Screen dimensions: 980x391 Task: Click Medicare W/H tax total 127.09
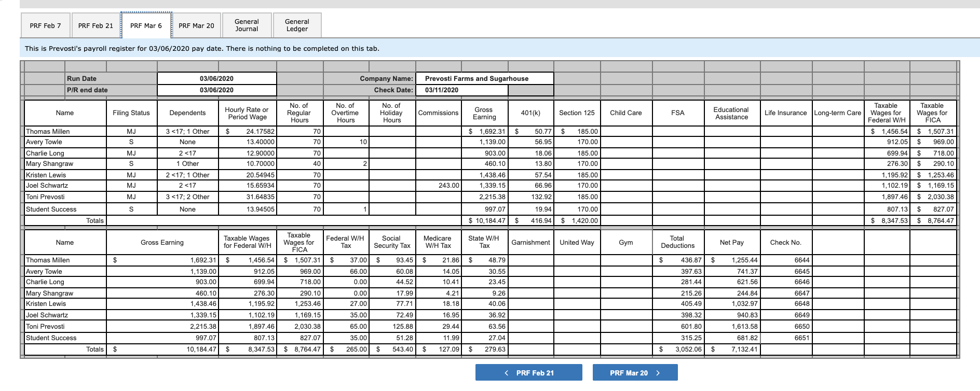pyautogui.click(x=438, y=349)
